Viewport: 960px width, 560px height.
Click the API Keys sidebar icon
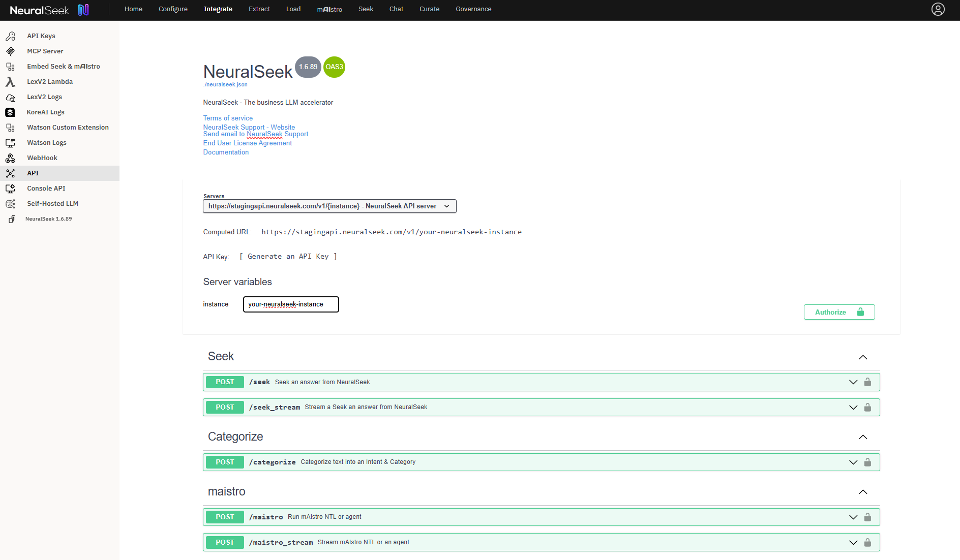[x=10, y=36]
